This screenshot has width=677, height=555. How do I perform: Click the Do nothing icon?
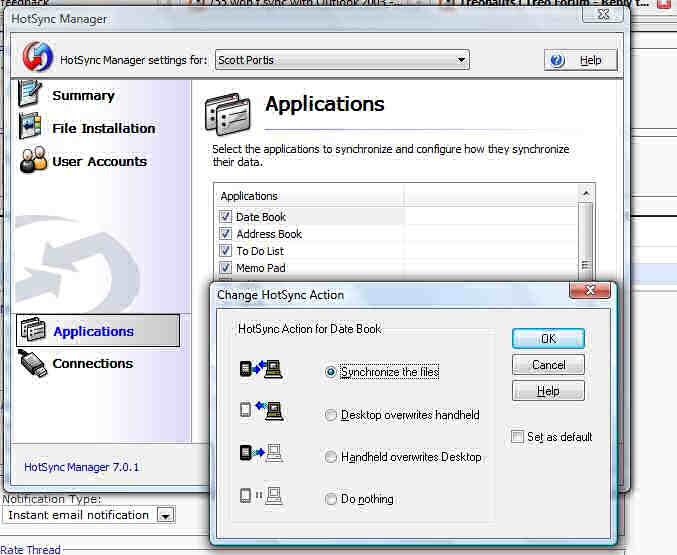point(261,495)
